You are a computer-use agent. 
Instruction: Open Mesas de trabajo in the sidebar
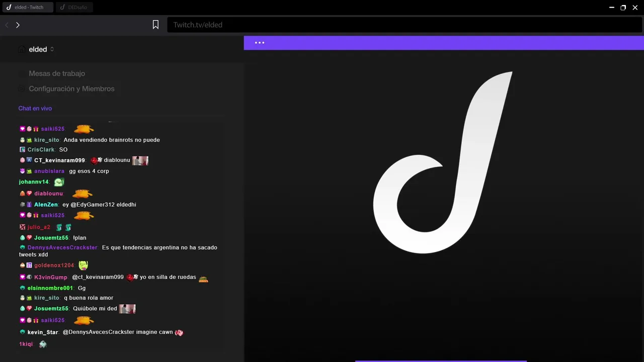57,73
